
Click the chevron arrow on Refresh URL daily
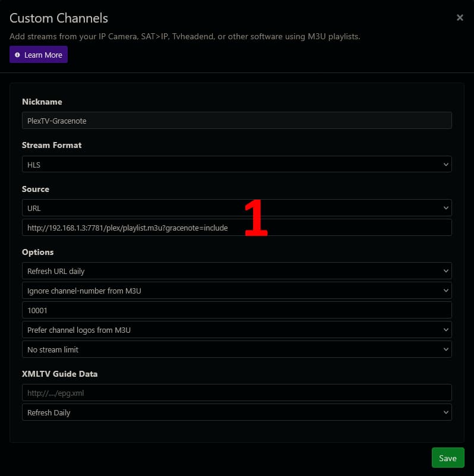[x=446, y=271]
